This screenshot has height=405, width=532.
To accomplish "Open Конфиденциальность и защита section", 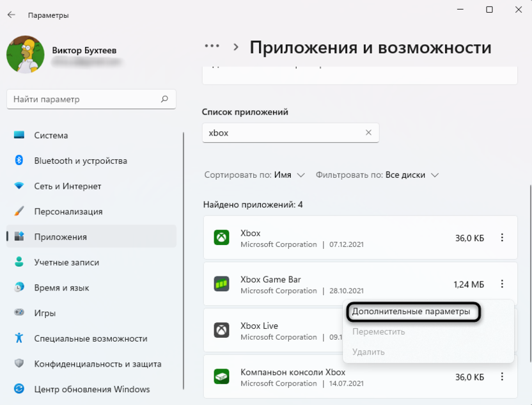I will coord(91,363).
